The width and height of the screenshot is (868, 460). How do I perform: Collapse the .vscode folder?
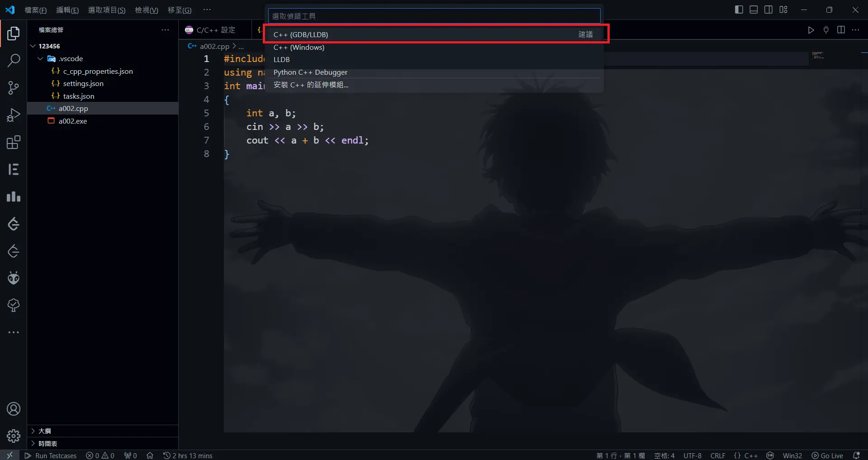[x=41, y=59]
